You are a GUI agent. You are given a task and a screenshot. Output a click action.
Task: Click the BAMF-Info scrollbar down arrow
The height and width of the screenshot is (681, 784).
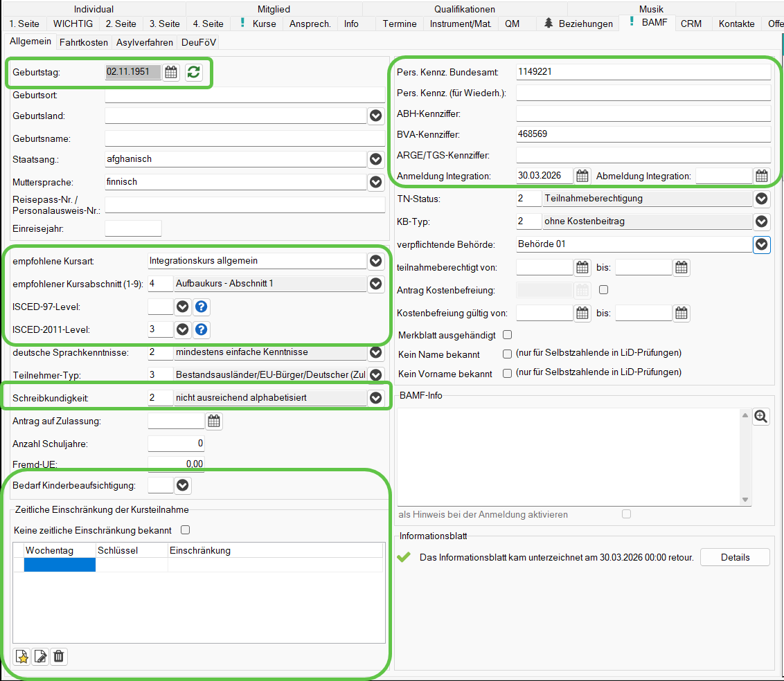coord(745,500)
